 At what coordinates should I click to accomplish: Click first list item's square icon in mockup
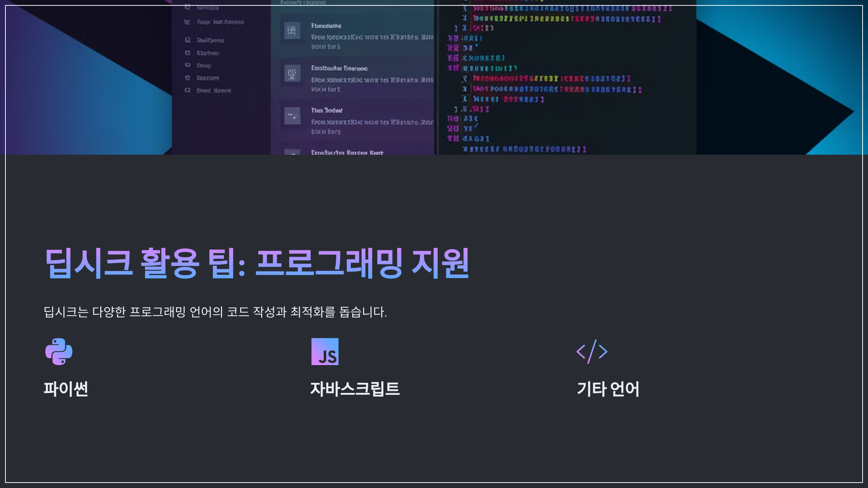(x=292, y=31)
